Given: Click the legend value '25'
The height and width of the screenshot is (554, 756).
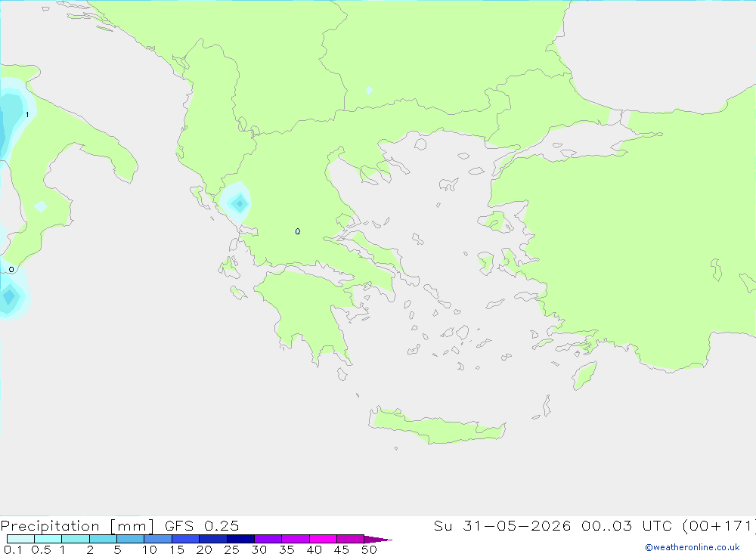Looking at the screenshot, I should 231,549.
